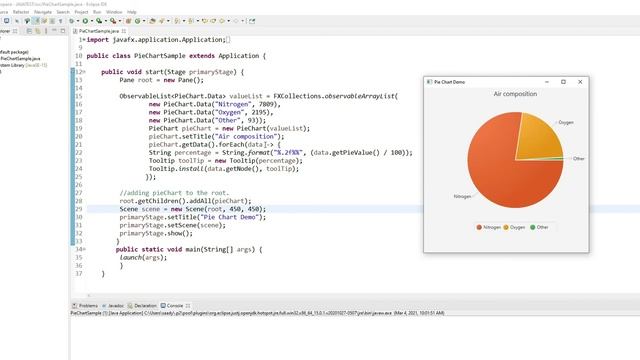This screenshot has height=360, width=640.
Task: Navigate Back with the yellow arrow
Action: coord(222,21)
